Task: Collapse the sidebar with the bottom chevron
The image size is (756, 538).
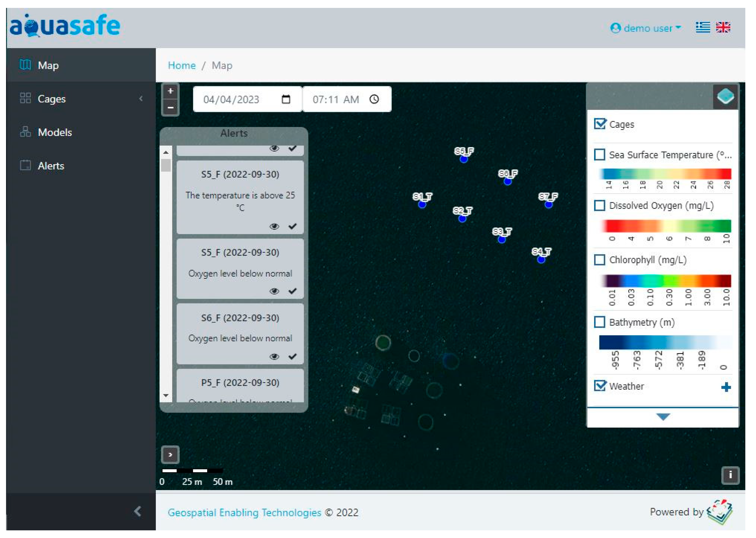Action: [x=138, y=511]
